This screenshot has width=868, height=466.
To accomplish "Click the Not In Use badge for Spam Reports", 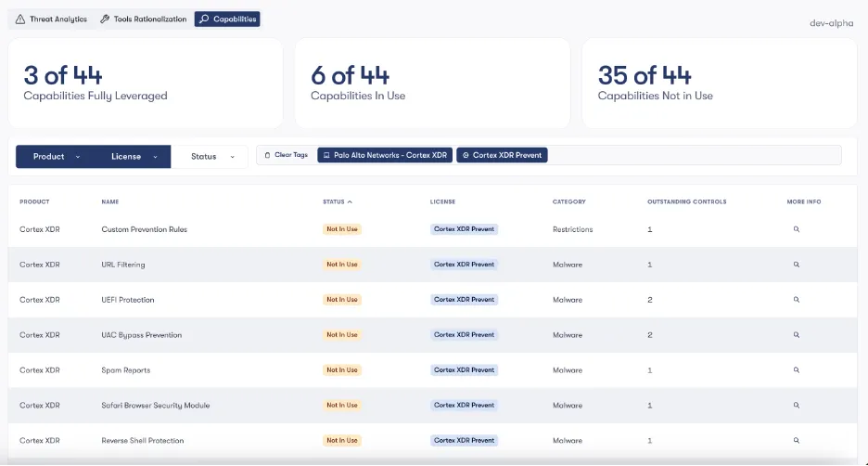I will pyautogui.click(x=342, y=370).
